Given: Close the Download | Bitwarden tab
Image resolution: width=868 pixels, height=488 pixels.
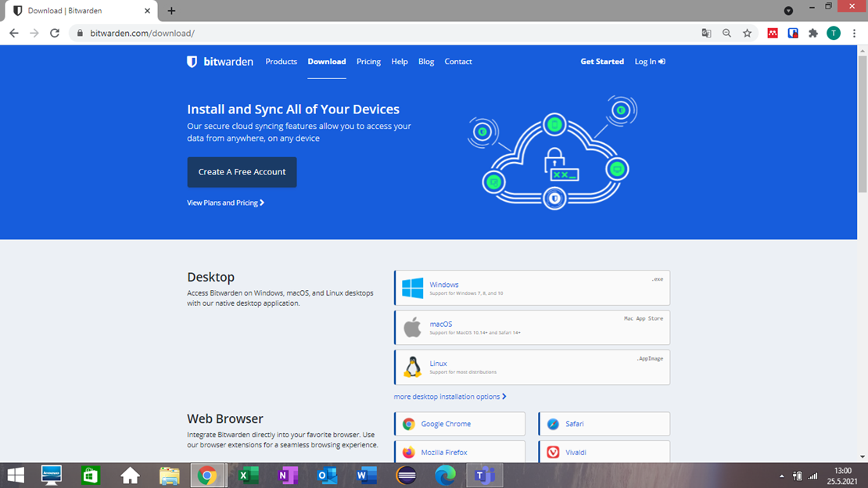Looking at the screenshot, I should tap(147, 10).
